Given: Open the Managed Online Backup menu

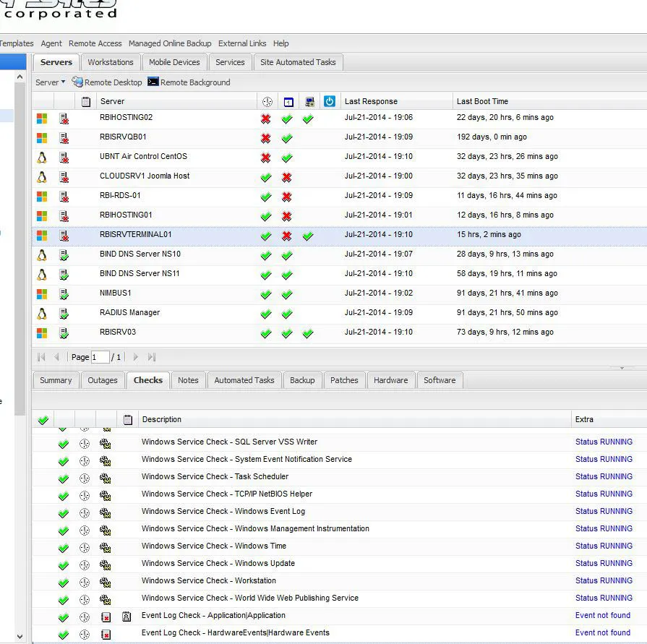Looking at the screenshot, I should (170, 43).
